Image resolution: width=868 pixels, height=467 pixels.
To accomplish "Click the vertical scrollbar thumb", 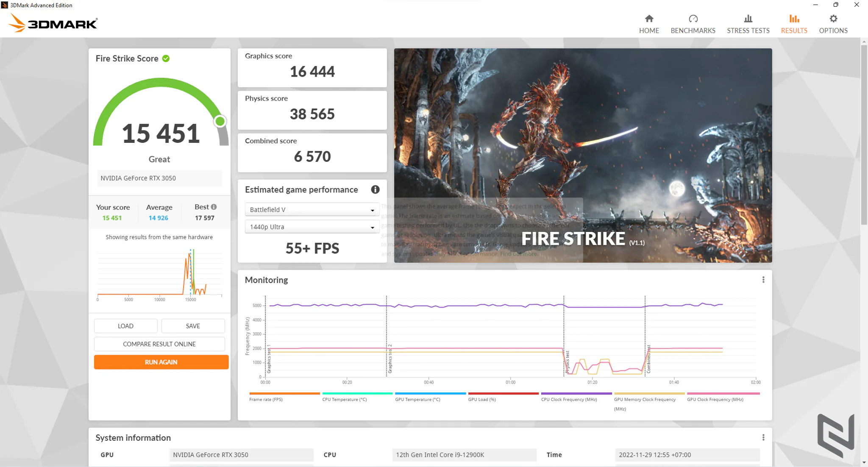I will (864, 135).
